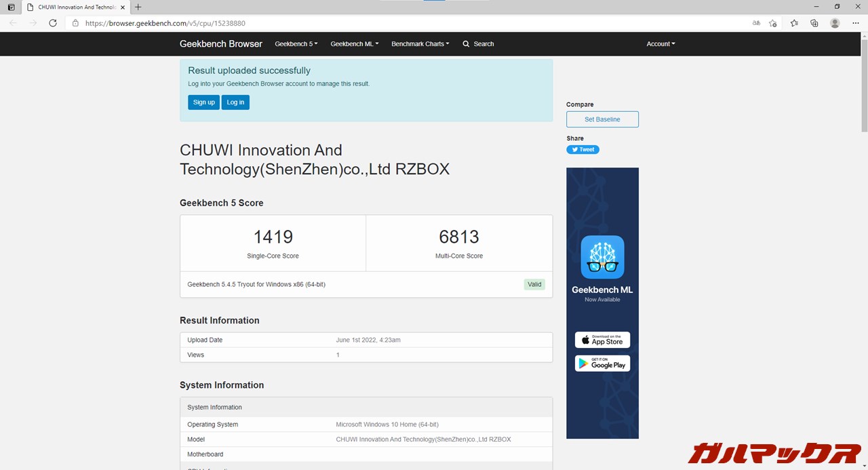This screenshot has height=470, width=868.
Task: Click the translate page icon
Action: (756, 23)
